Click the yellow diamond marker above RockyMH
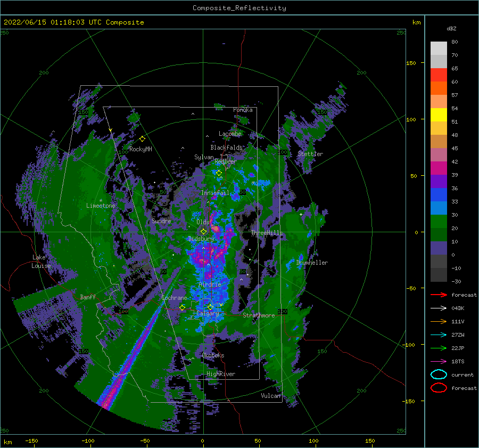Viewport: 479px width, 448px height. point(142,139)
